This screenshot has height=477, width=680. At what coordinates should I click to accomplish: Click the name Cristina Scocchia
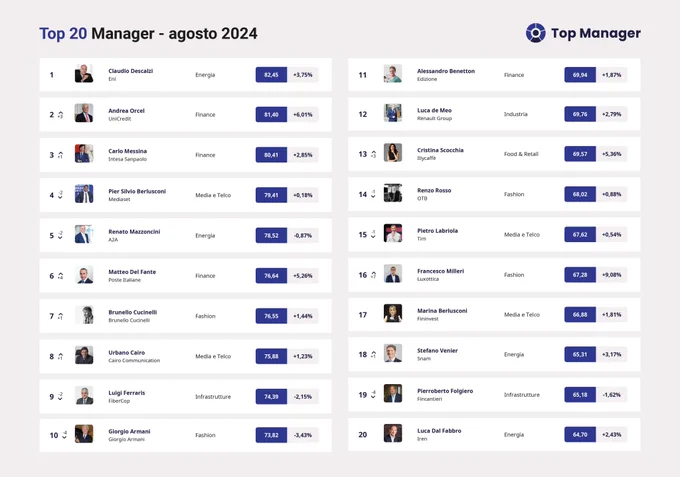point(440,150)
